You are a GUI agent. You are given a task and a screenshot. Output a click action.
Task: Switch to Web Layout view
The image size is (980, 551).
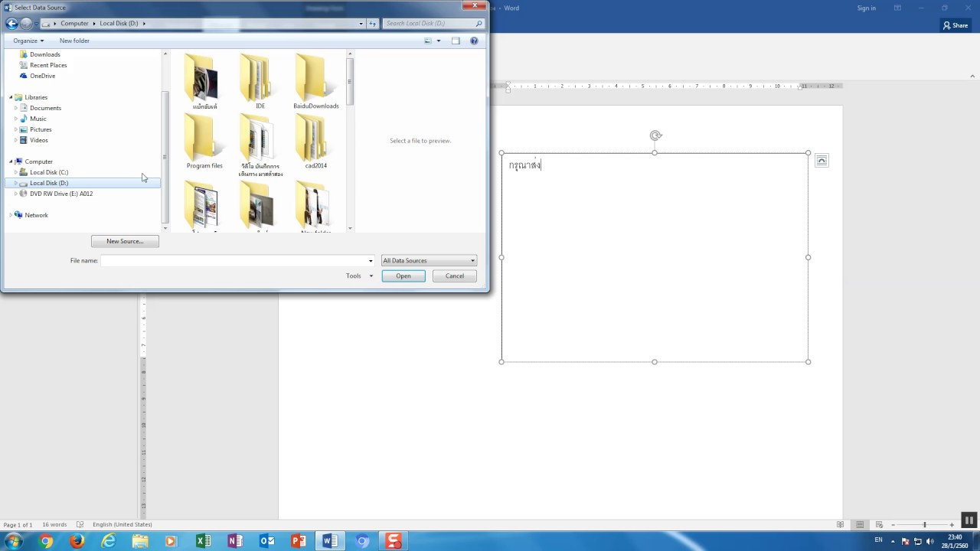(878, 524)
